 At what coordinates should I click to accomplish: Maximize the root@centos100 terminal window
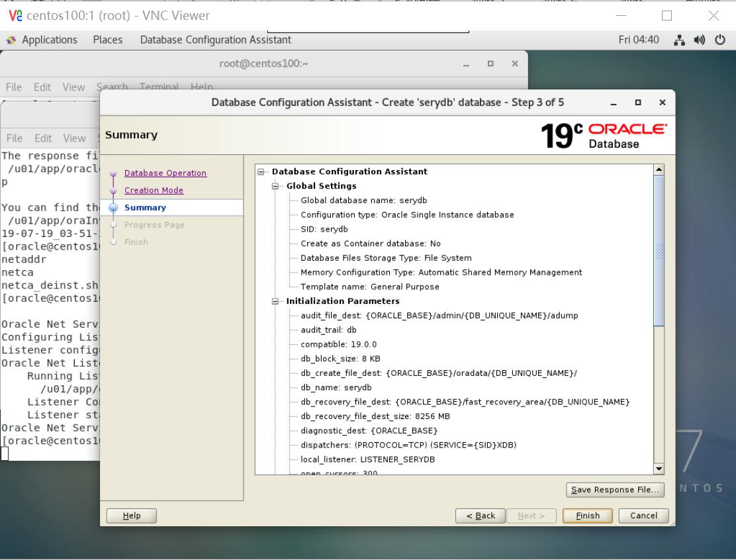[x=490, y=64]
